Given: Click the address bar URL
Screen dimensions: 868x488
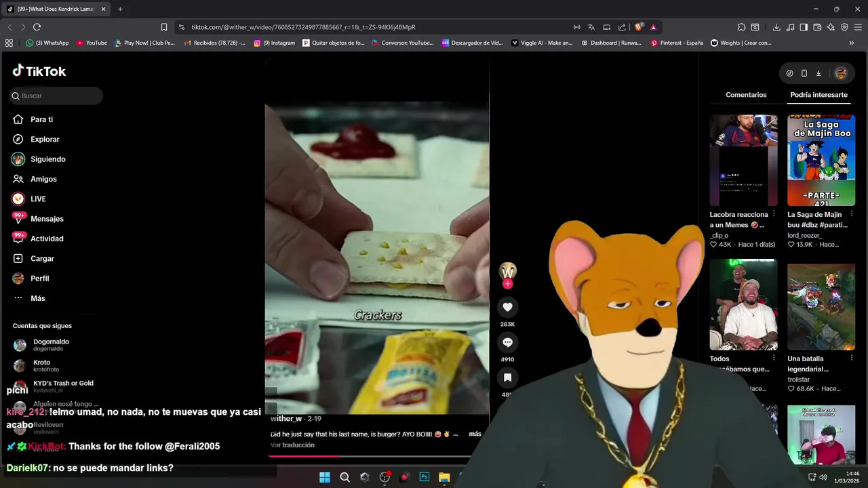Looking at the screenshot, I should [303, 27].
